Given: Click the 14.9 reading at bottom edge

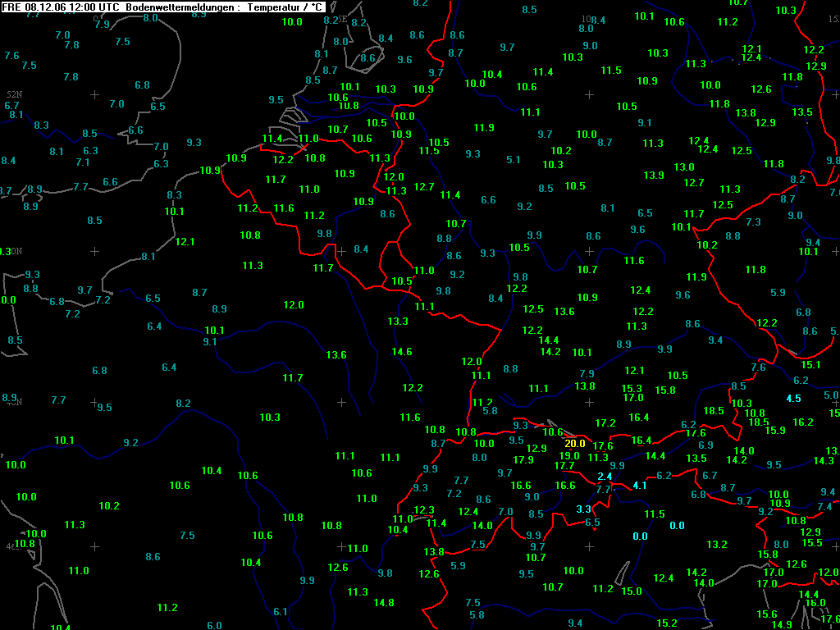Looking at the screenshot, I should tap(782, 624).
